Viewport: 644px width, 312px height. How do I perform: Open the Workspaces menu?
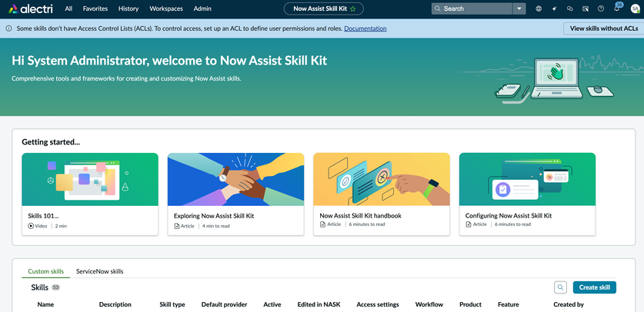coord(166,8)
